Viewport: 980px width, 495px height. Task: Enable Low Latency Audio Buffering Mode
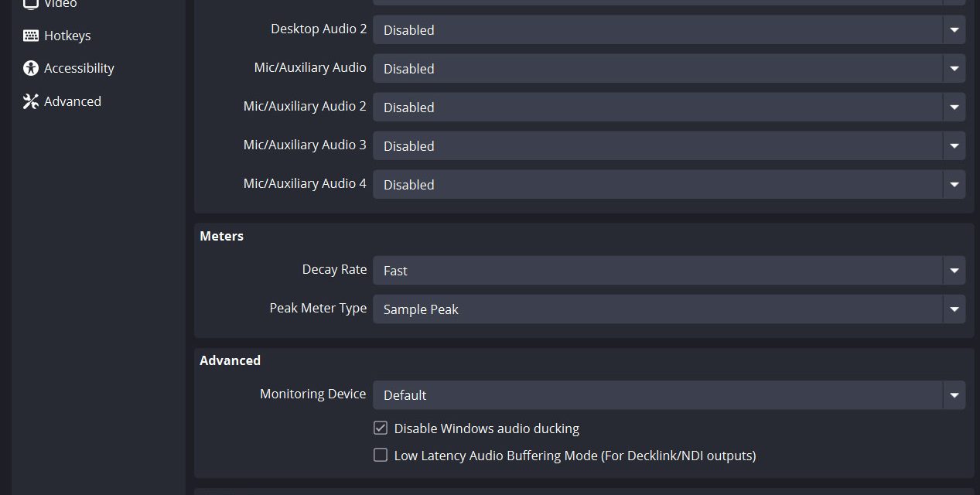click(381, 455)
